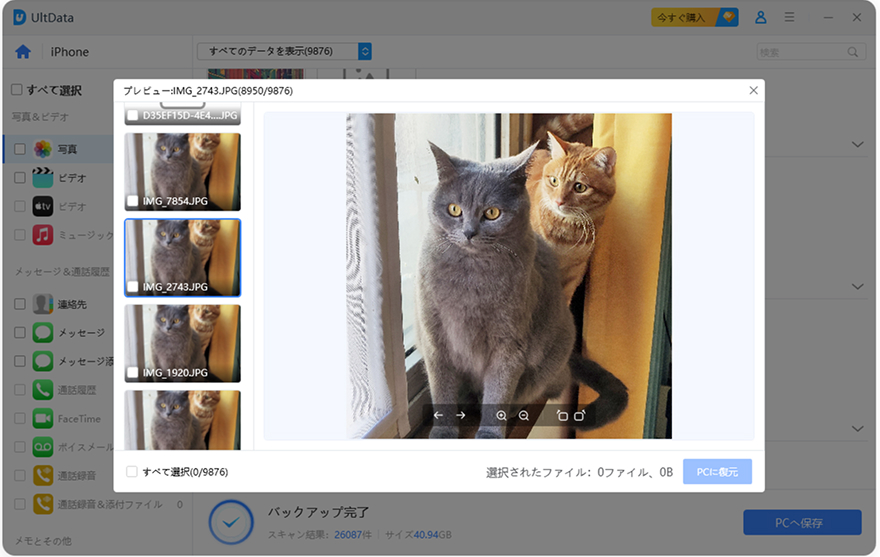Select the clapperboard ビデオ icon
Screen dimensions: 880x557
click(x=43, y=177)
